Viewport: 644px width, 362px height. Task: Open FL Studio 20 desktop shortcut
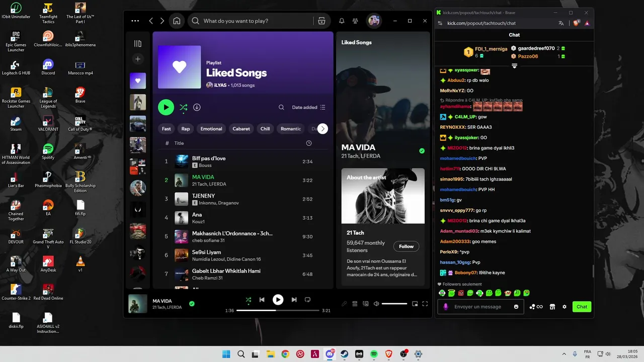80,236
